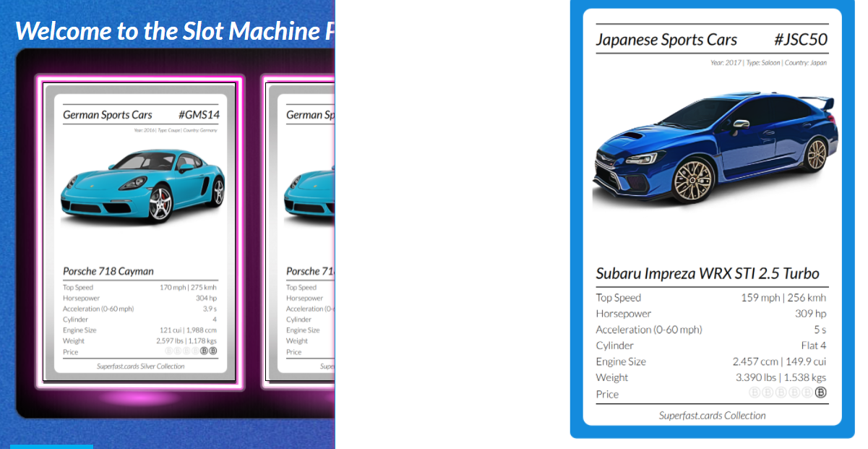Click the blue Subaru Impreza car image

coord(715,148)
